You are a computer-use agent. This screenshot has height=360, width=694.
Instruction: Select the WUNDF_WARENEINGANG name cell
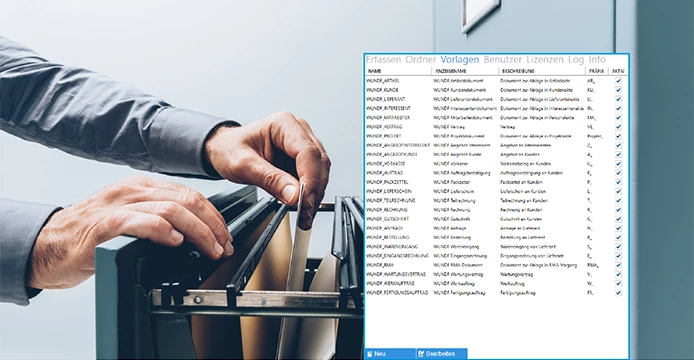392,247
